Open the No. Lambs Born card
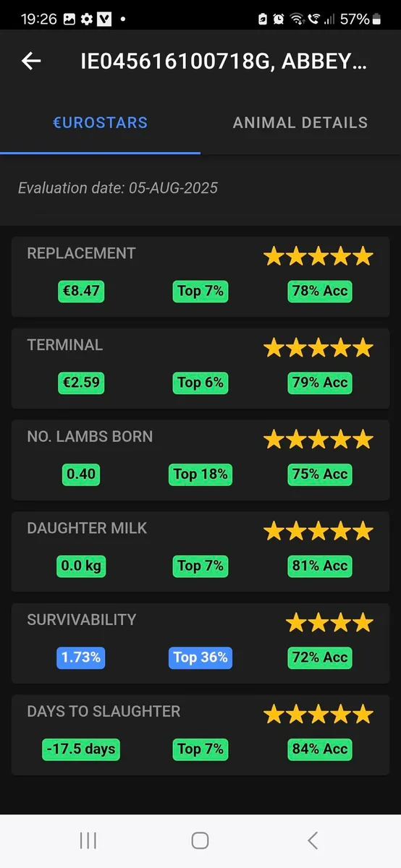The height and width of the screenshot is (868, 401). pos(200,460)
